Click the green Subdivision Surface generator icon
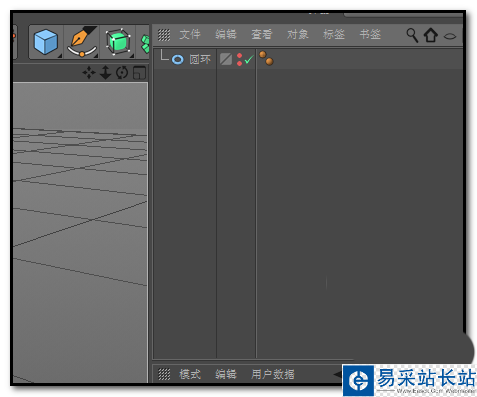The height and width of the screenshot is (397, 477). coord(118,42)
